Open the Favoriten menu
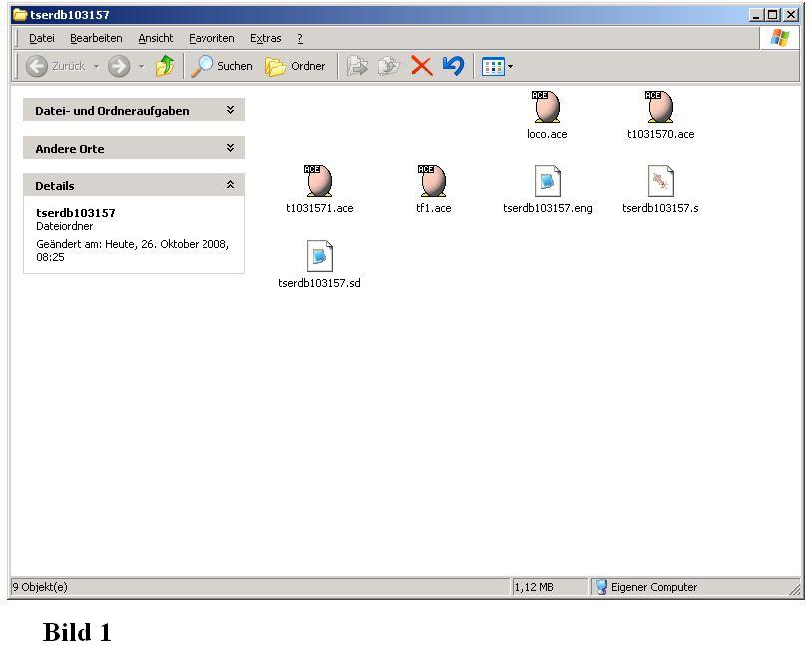 211,38
